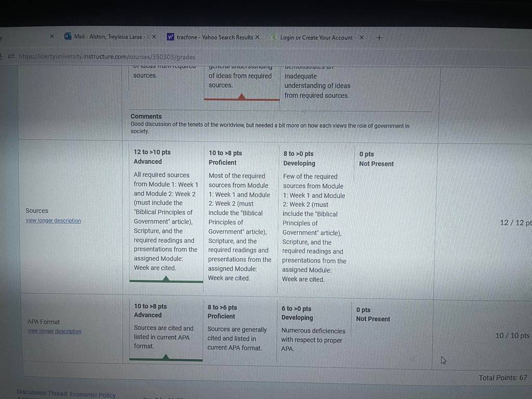Select the Sources '8 to >0 pts Developing' rating
Image resolution: width=532 pixels, height=399 pixels.
point(315,218)
